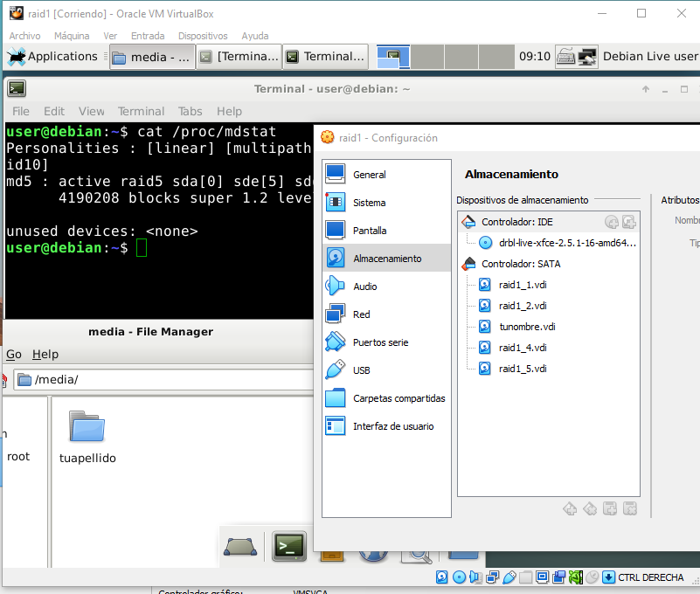Viewport: 700px width, 594px height.
Task: Open the VirtualBox Máquina menu
Action: click(72, 36)
